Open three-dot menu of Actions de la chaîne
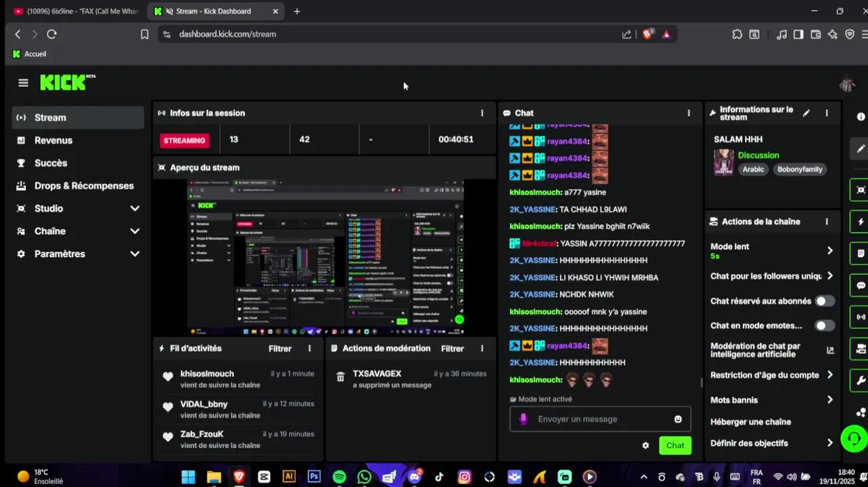 (x=827, y=221)
